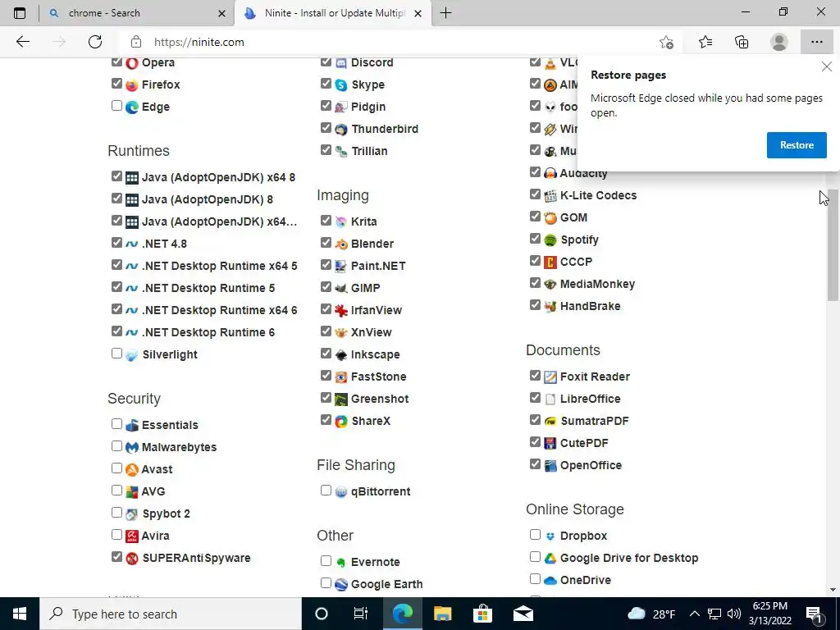Image resolution: width=840 pixels, height=630 pixels.
Task: Open the Settings and more menu
Action: (x=816, y=42)
